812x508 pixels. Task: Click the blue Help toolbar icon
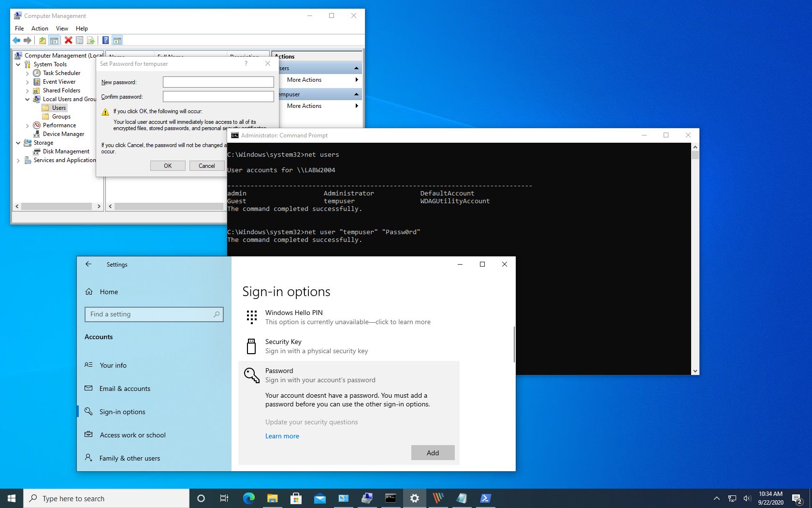pos(105,40)
